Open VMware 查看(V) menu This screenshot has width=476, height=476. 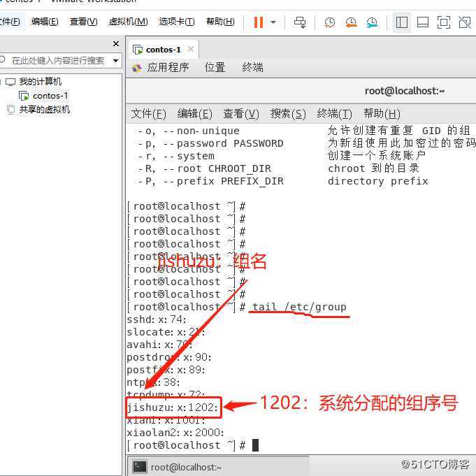tap(84, 22)
